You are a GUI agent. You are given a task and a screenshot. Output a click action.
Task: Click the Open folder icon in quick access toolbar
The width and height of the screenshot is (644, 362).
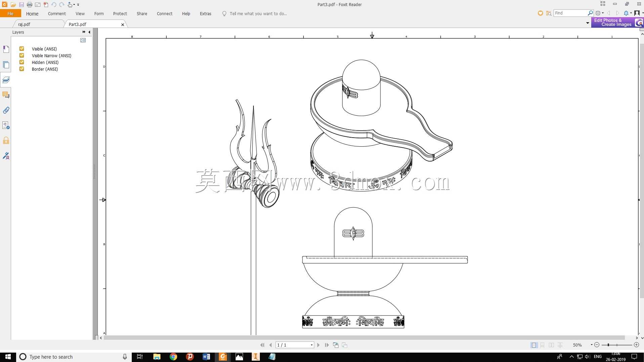(13, 5)
